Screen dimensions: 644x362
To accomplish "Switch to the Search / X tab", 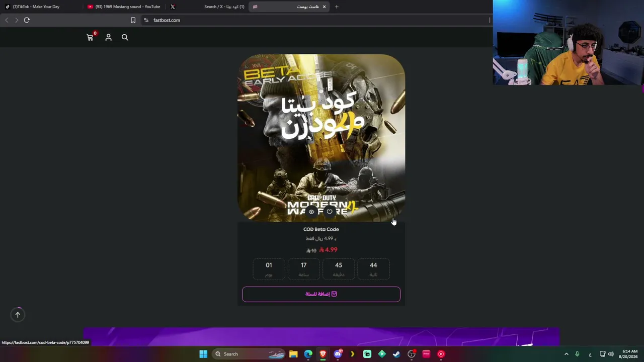I will coord(207,7).
